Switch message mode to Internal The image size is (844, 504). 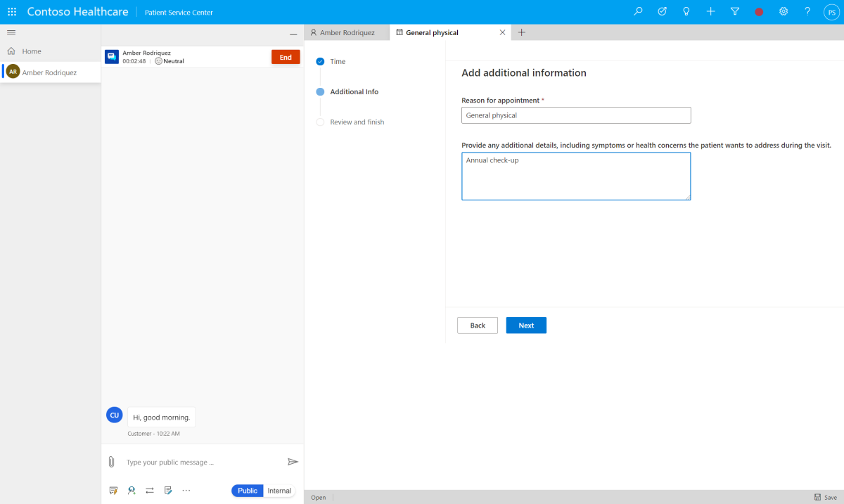(279, 491)
